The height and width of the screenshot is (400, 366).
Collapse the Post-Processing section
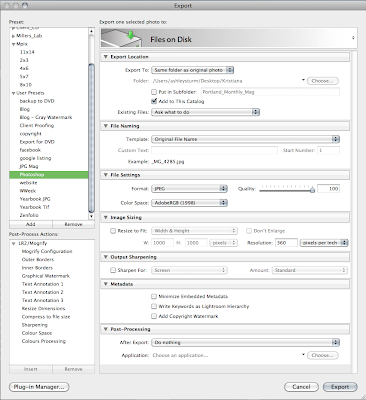point(105,329)
